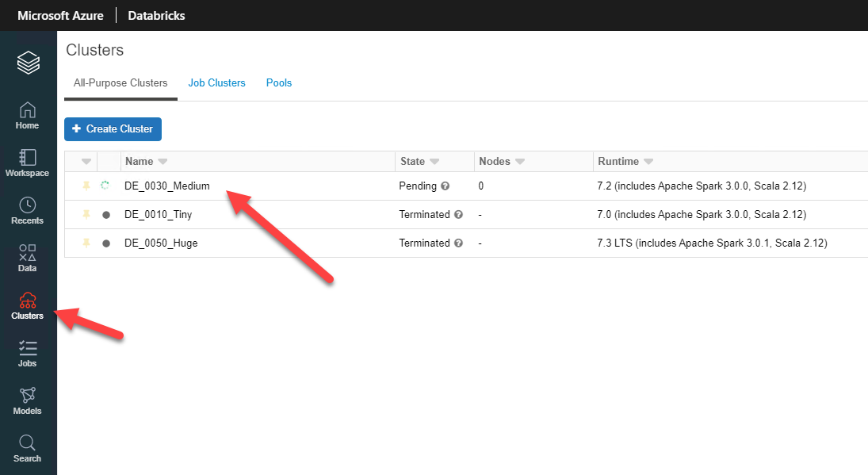Click the Create Cluster button
Screen dimensions: 868x475
(x=113, y=128)
